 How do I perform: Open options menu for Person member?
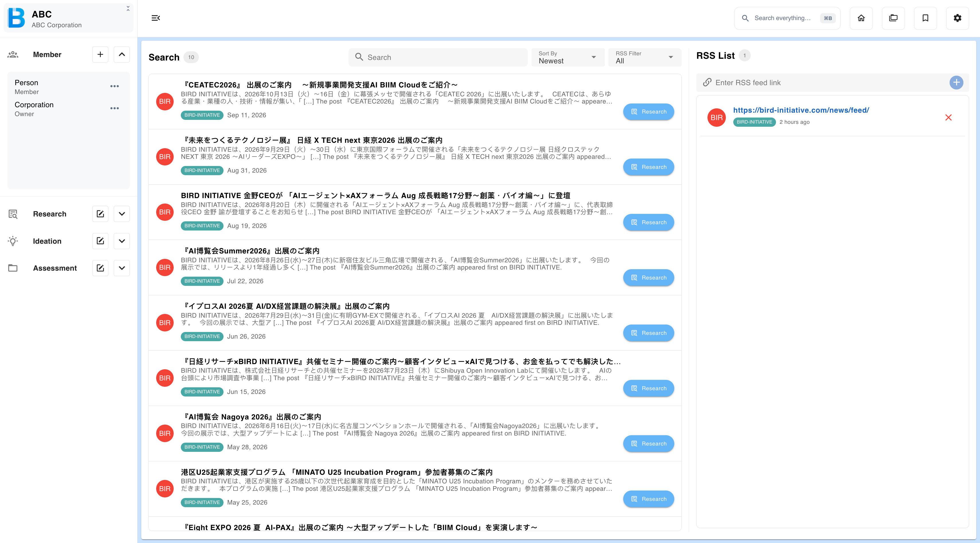pyautogui.click(x=115, y=86)
